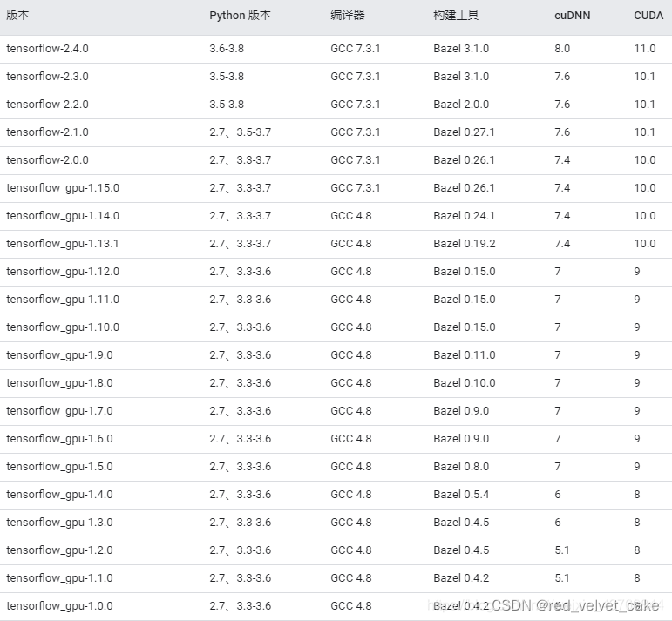
Task: Click Python 2.7、3.3-3.6 in tensorflow_gpu-1.12.0 row
Action: [240, 272]
